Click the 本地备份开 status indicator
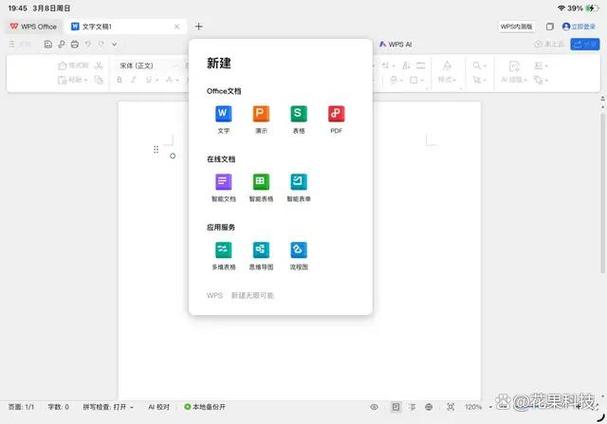The image size is (607, 424). tap(205, 407)
